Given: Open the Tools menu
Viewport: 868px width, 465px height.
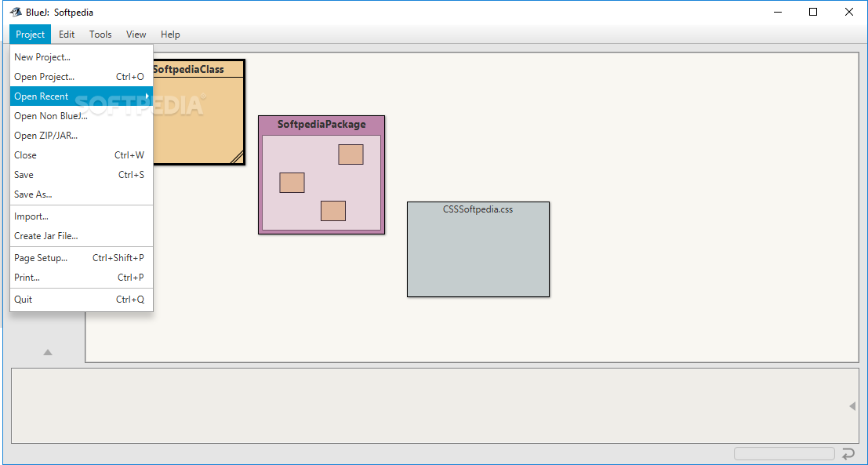Looking at the screenshot, I should pos(100,35).
